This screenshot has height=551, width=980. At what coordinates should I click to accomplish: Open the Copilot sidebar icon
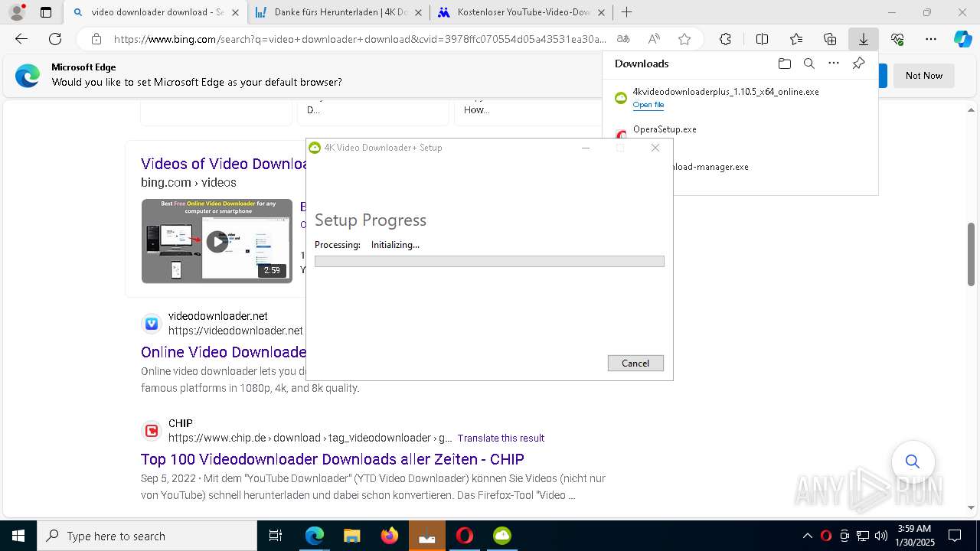click(x=962, y=39)
